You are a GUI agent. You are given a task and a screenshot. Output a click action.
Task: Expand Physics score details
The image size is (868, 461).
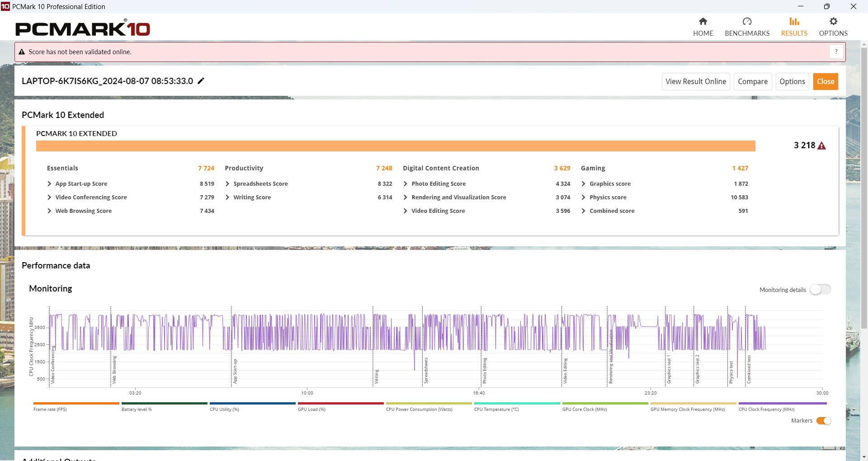(584, 197)
